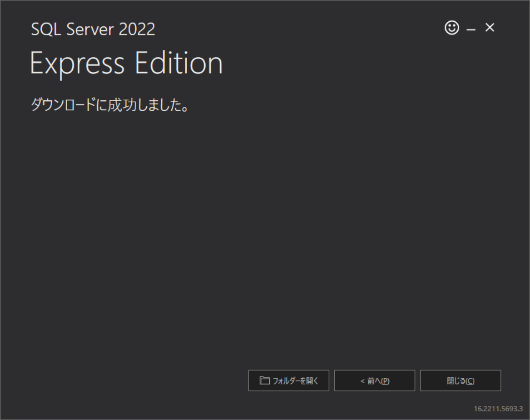Click the version number 16.2211.5693.3
The width and height of the screenshot is (530, 420).
coord(498,409)
